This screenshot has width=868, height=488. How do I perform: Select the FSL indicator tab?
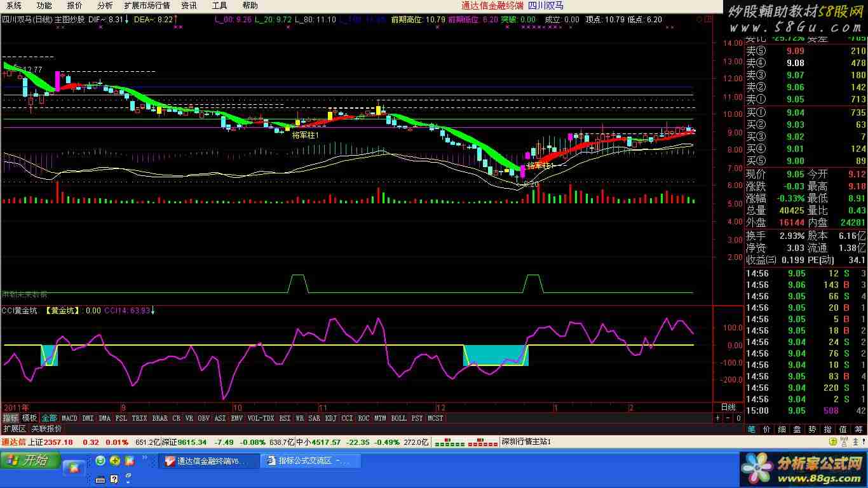121,418
